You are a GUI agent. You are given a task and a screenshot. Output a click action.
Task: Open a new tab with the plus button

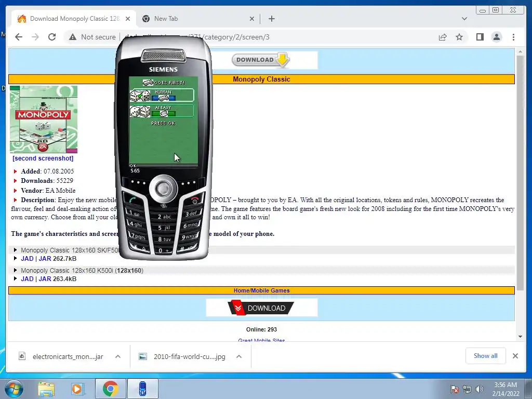[x=271, y=19]
